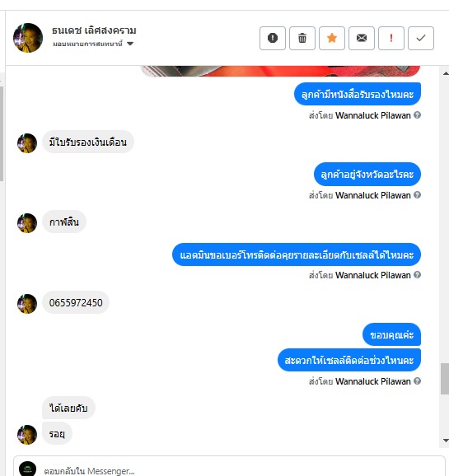
Task: Expand the assign conversation dropdown arrow
Action: tap(130, 44)
